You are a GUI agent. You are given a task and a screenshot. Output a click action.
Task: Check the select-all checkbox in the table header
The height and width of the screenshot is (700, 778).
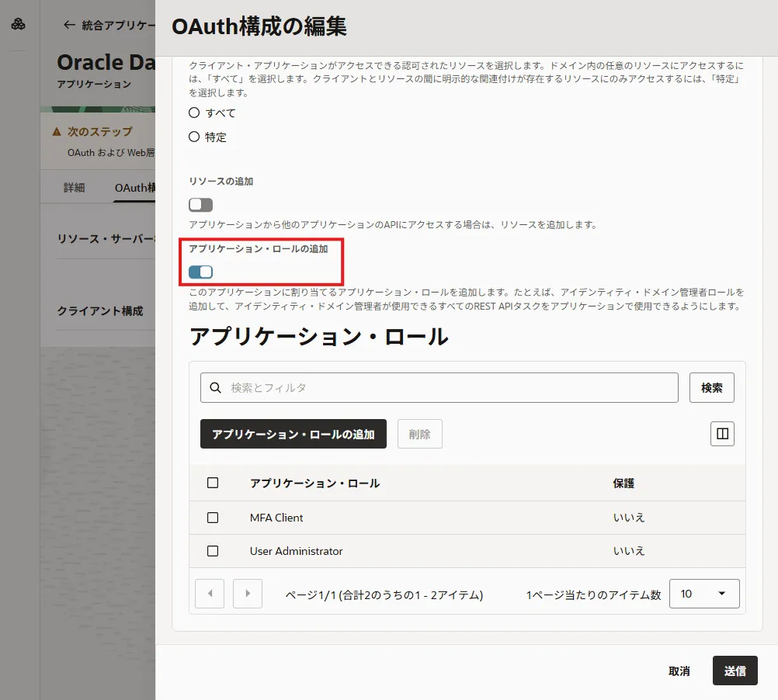pos(212,482)
